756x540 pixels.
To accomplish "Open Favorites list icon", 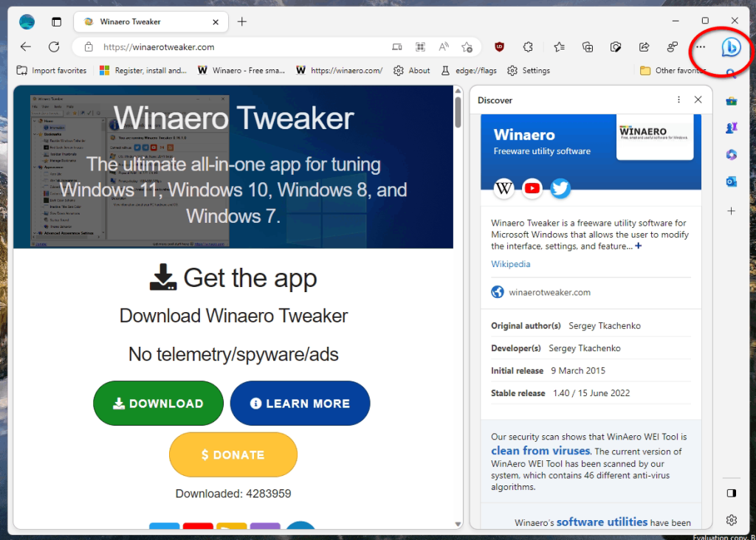I will pyautogui.click(x=560, y=46).
